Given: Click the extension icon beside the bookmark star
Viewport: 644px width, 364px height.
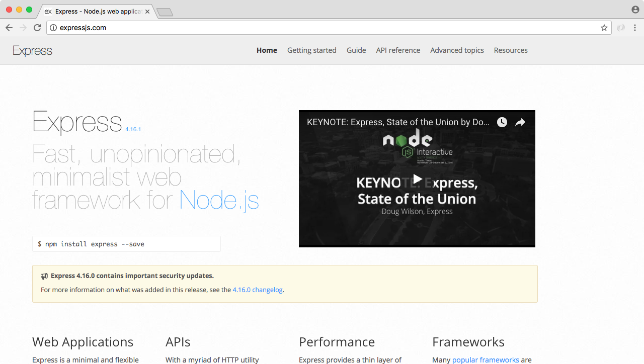Looking at the screenshot, I should click(x=621, y=28).
